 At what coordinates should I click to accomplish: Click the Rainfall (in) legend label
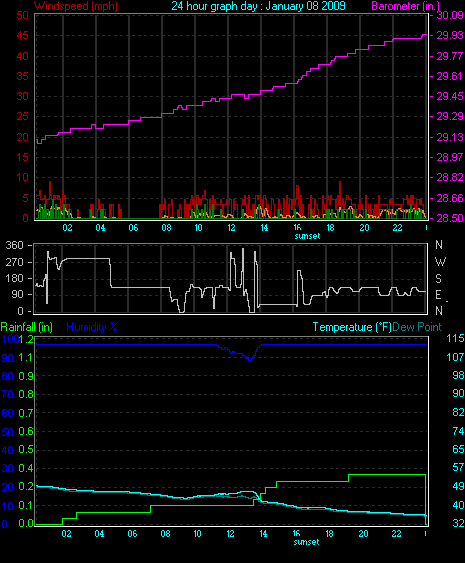coord(27,327)
